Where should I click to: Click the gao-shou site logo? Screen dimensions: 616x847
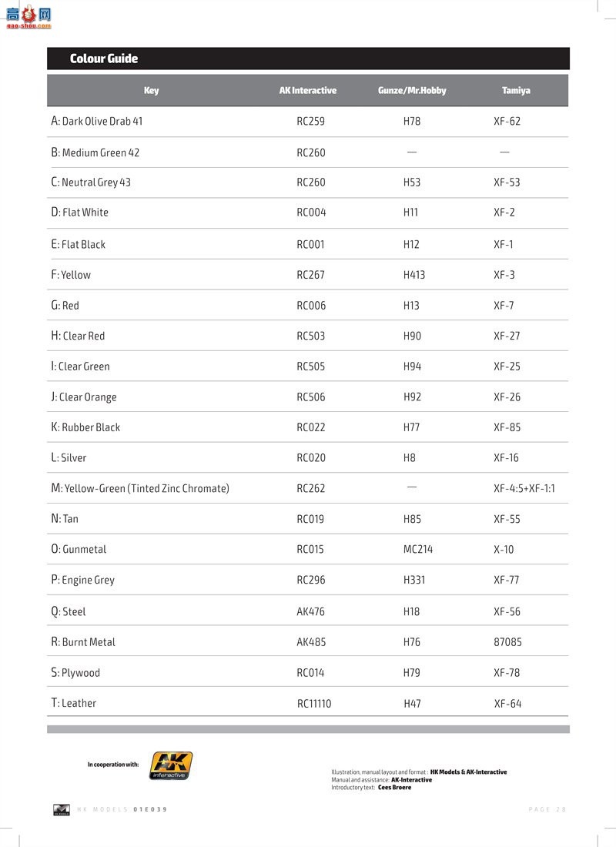click(29, 17)
